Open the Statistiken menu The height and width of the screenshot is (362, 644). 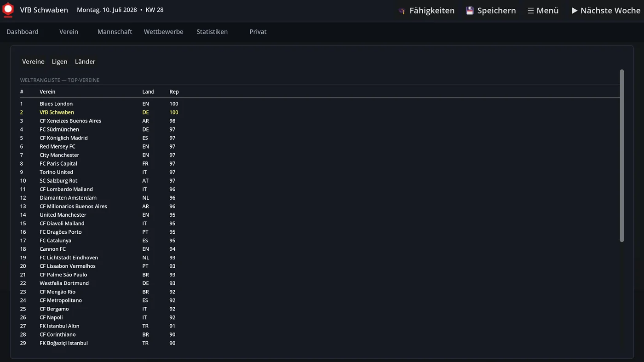tap(212, 32)
